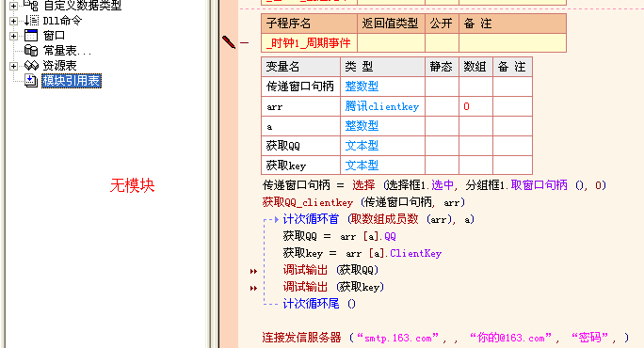Click the "你的@163.com" string argument
Image resolution: width=644 pixels, height=348 pixels.
pyautogui.click(x=510, y=339)
